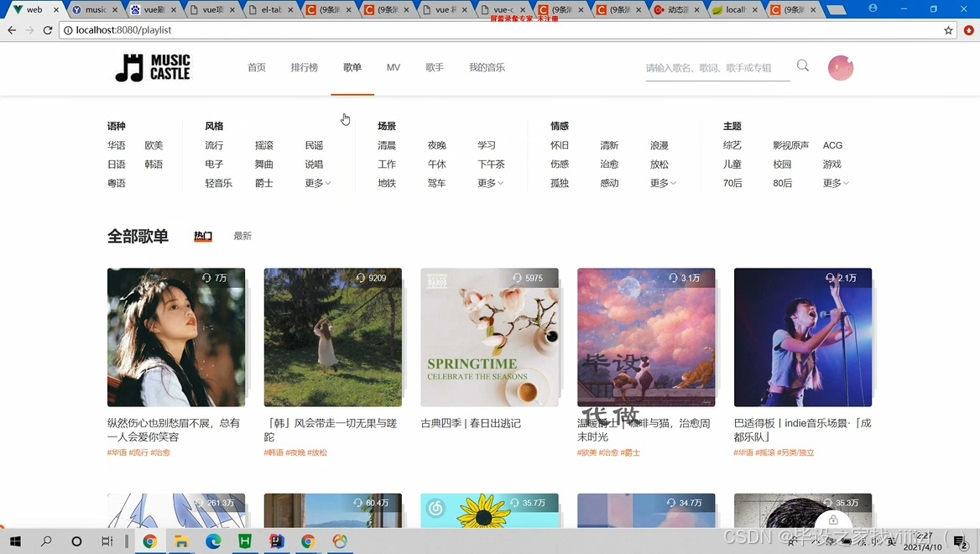This screenshot has width=980, height=554.
Task: Filter by 地铁 scene
Action: (387, 183)
